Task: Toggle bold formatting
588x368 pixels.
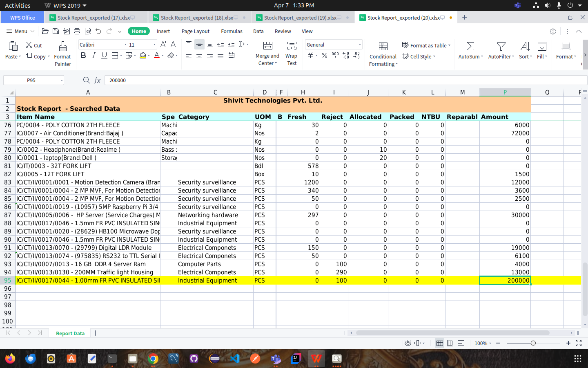Action: pos(83,56)
